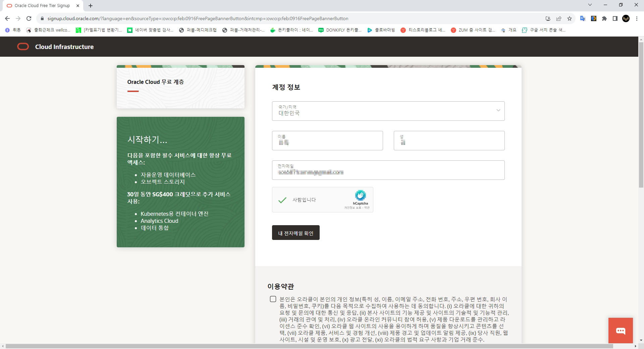Screen dimensions: 644x349
Task: Click the horizontal scrollbar at the bottom
Action: click(309, 346)
